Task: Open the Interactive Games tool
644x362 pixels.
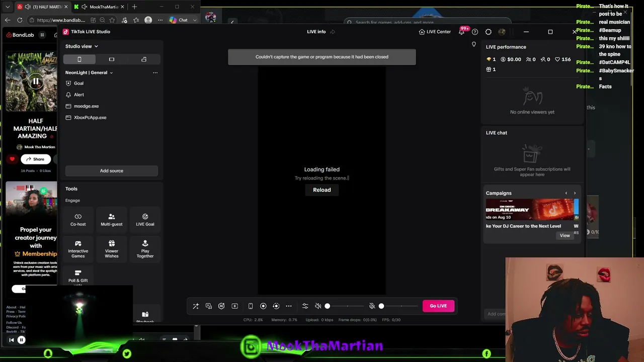Action: [78, 249]
